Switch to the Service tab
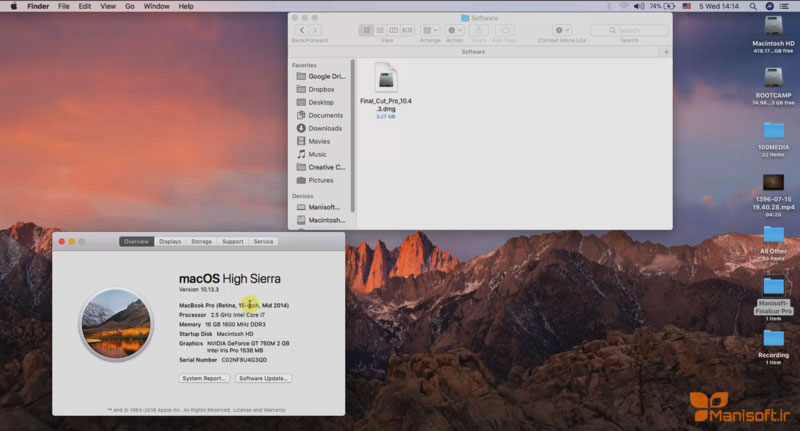 pos(263,241)
